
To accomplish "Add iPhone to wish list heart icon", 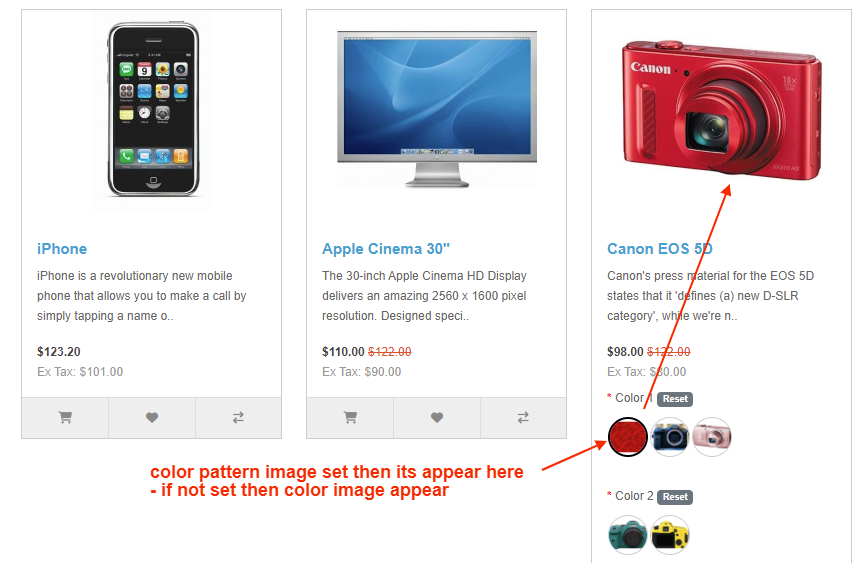I will [x=152, y=418].
